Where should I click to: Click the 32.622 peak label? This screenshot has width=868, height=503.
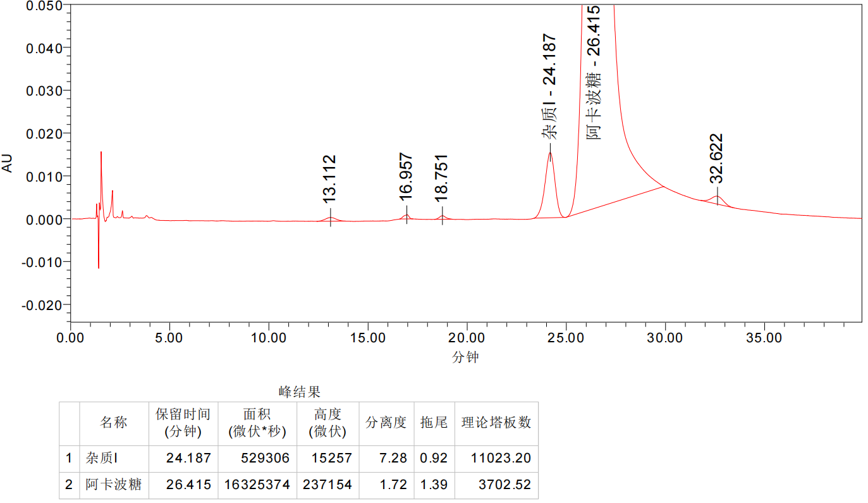point(716,157)
